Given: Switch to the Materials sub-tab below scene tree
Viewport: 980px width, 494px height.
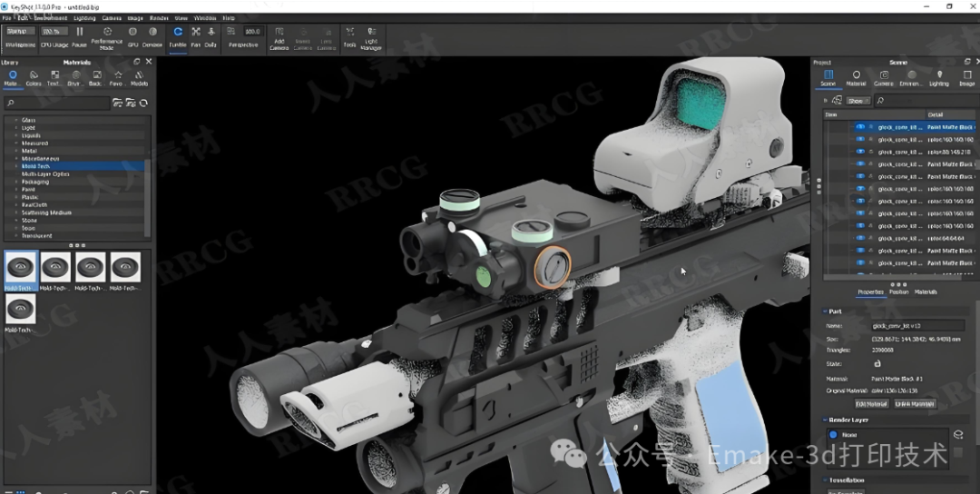Looking at the screenshot, I should pos(926,292).
